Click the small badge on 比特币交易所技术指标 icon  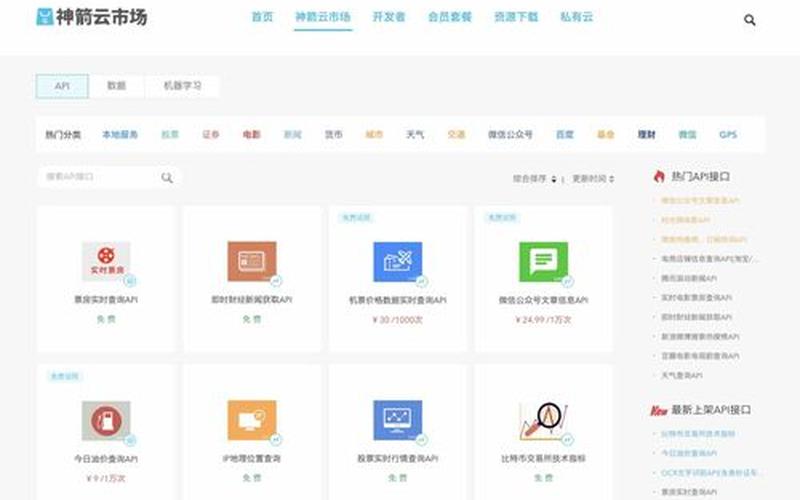pos(567,439)
